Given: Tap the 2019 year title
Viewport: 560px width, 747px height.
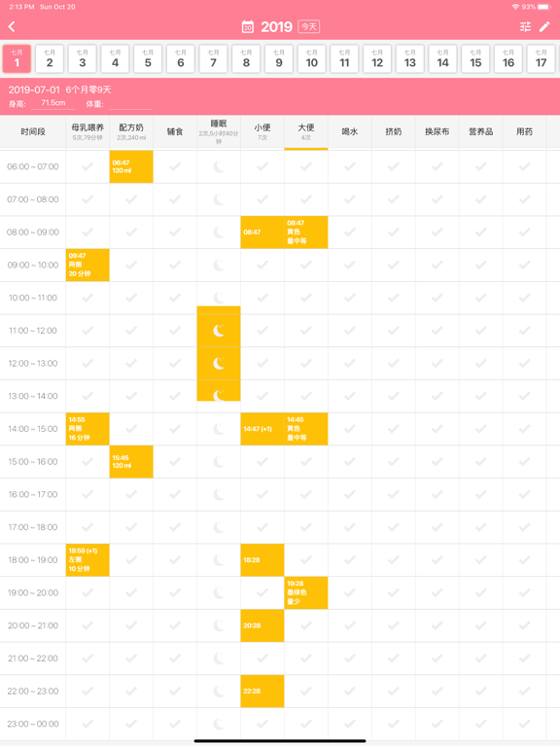Looking at the screenshot, I should tap(276, 26).
